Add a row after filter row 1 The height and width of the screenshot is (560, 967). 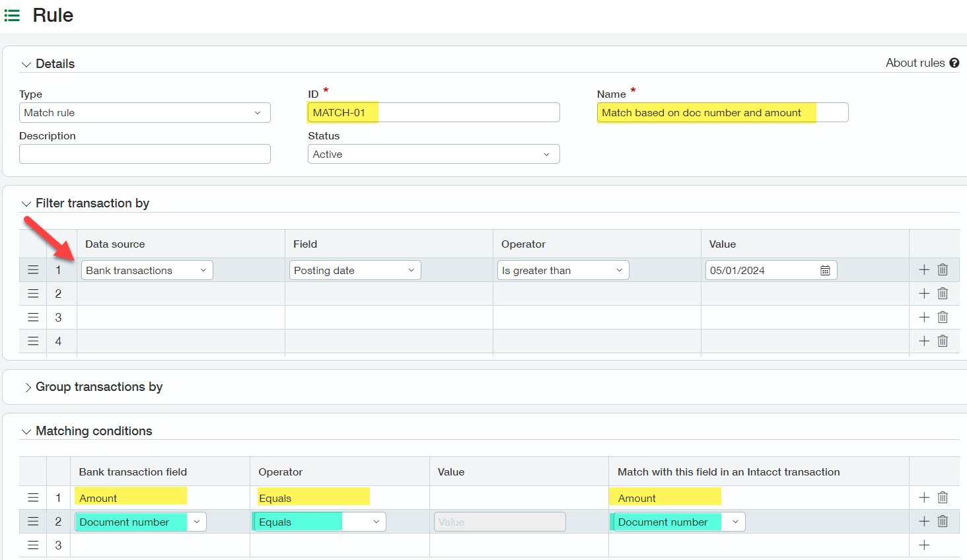[924, 269]
